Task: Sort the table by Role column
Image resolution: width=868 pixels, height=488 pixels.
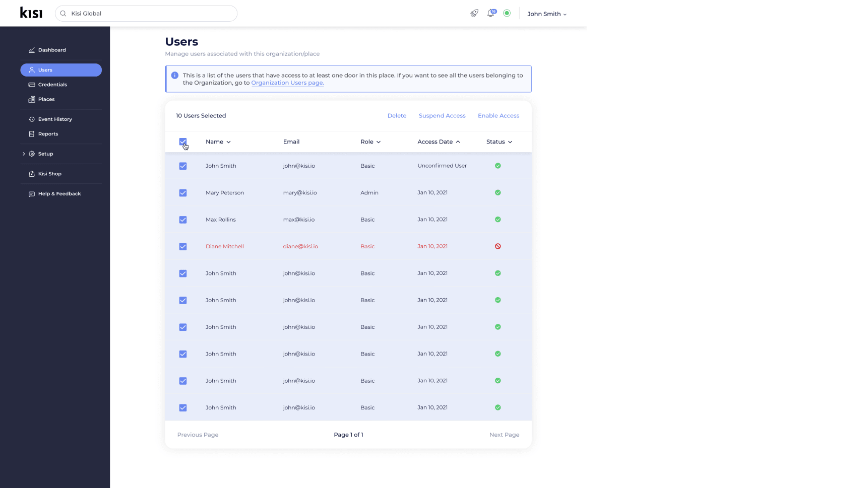Action: tap(370, 142)
